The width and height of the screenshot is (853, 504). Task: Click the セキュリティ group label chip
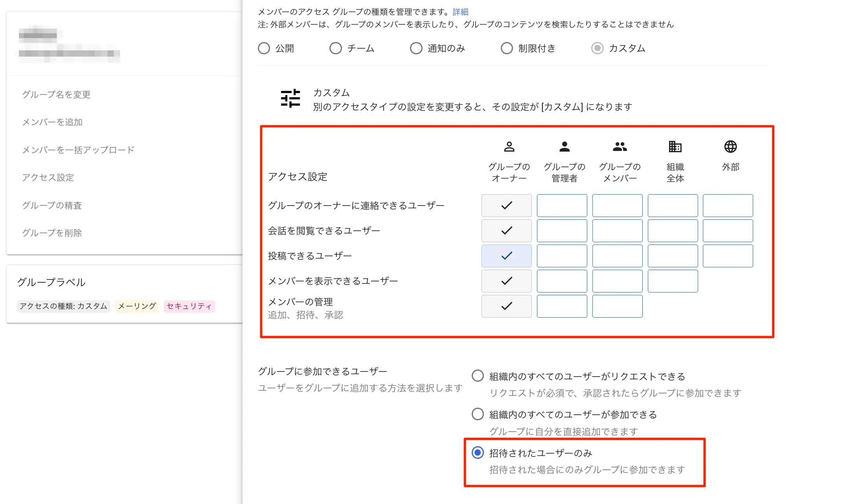pos(189,306)
